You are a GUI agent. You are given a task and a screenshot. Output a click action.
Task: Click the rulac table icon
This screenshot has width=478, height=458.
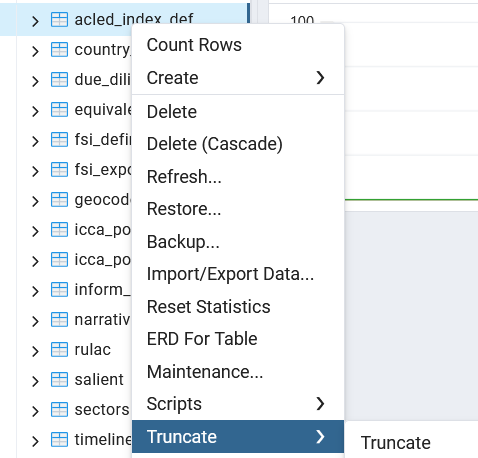[59, 350]
